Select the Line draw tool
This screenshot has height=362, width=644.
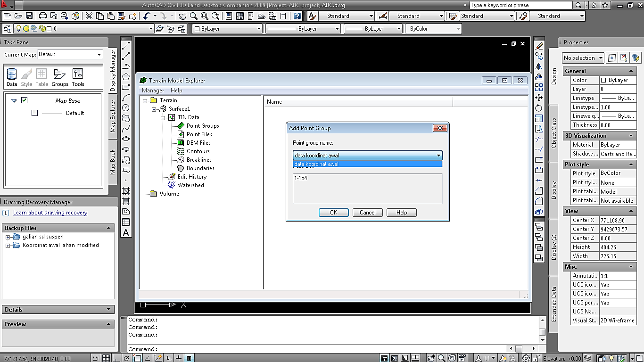(126, 46)
